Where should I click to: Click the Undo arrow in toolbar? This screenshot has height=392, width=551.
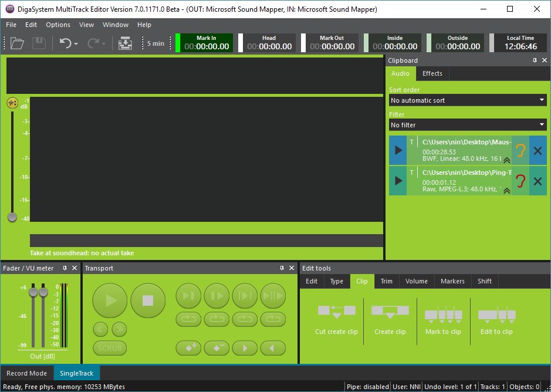(65, 43)
